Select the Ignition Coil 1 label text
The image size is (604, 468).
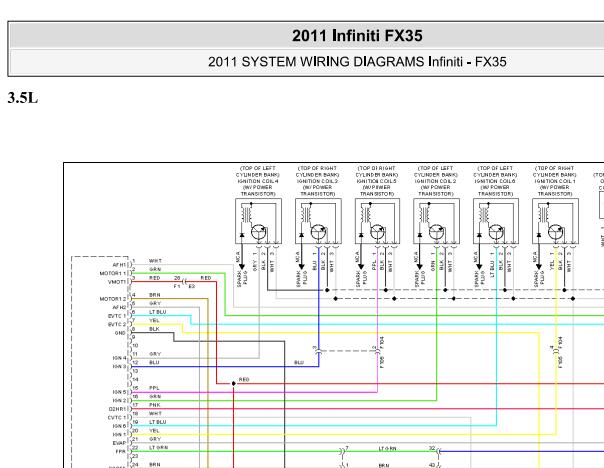pyautogui.click(x=555, y=181)
